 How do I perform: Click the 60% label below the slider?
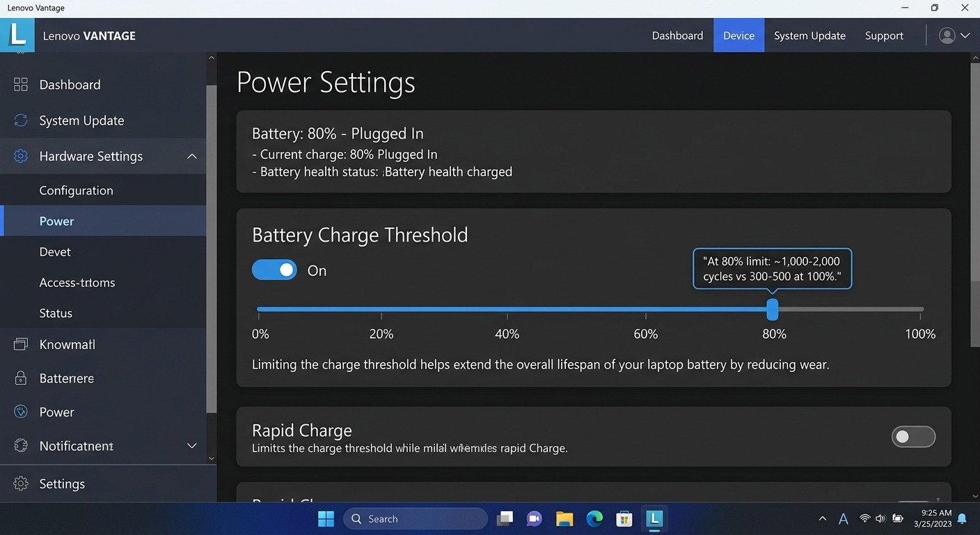point(646,334)
